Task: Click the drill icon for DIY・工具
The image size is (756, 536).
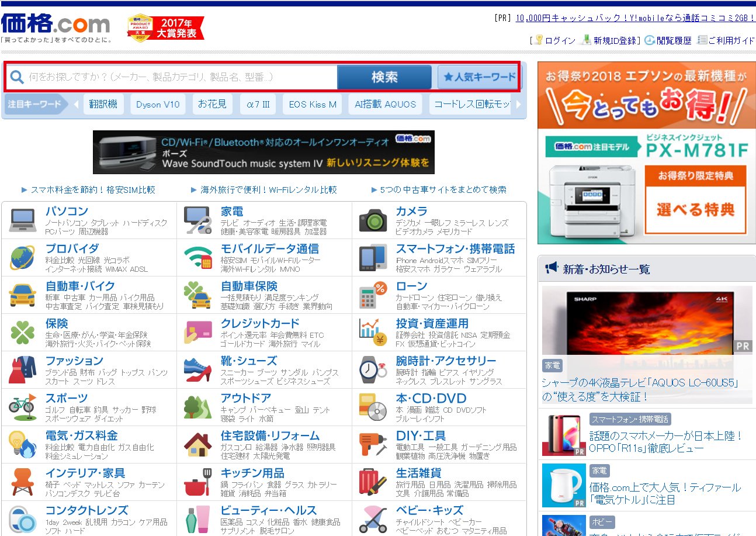Action: click(373, 445)
